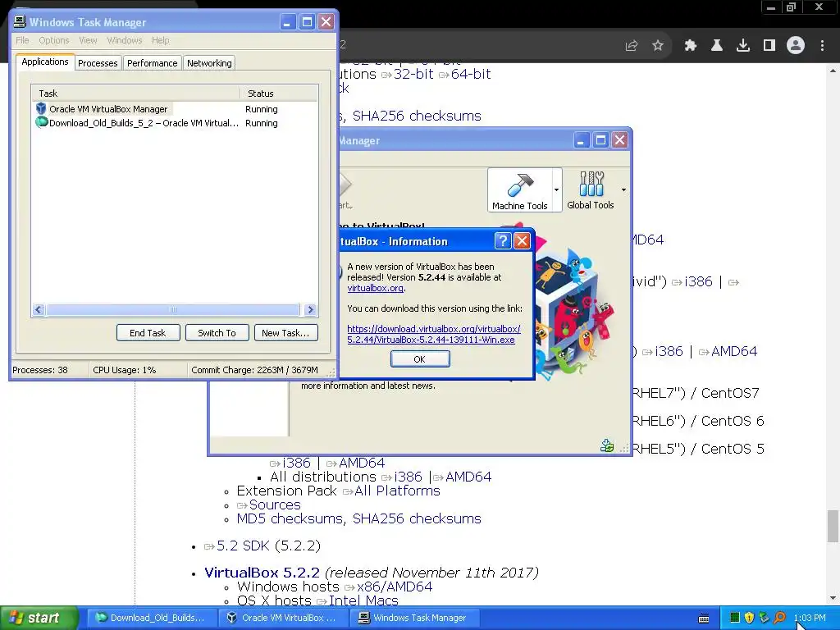Image resolution: width=840 pixels, height=630 pixels.
Task: Open Task Manager View menu
Action: coord(88,40)
